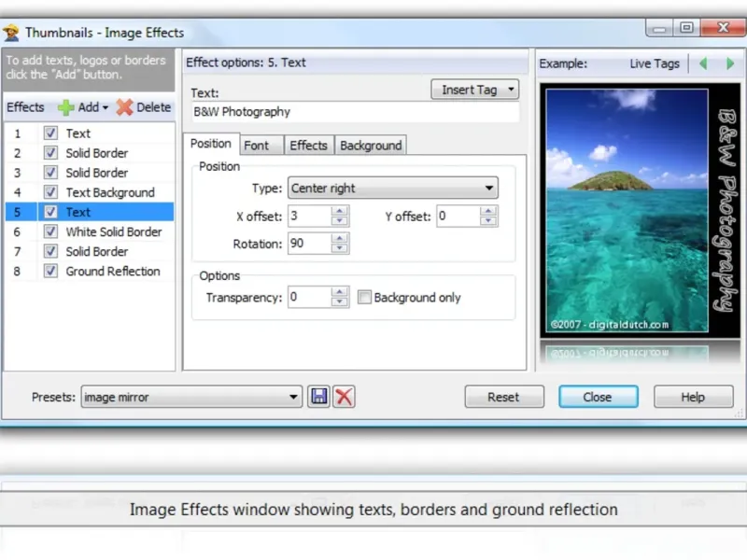Increase Rotation with up spinner
The height and width of the screenshot is (560, 747).
pyautogui.click(x=340, y=238)
